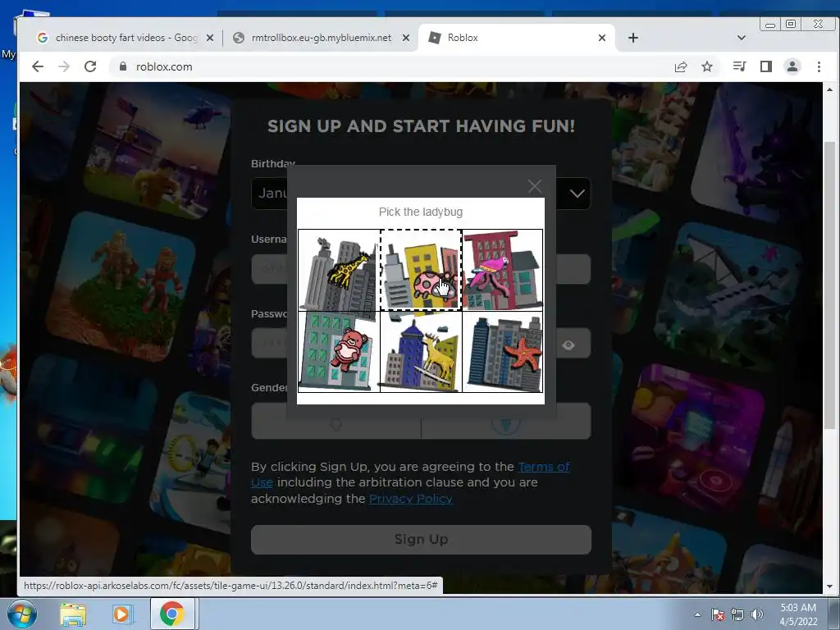This screenshot has height=630, width=840.
Task: Open the Chrome profile avatar
Action: tap(792, 66)
